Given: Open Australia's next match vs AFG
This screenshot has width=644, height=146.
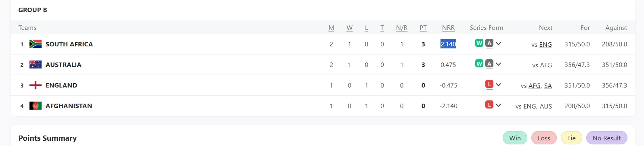Looking at the screenshot, I should click(542, 65).
